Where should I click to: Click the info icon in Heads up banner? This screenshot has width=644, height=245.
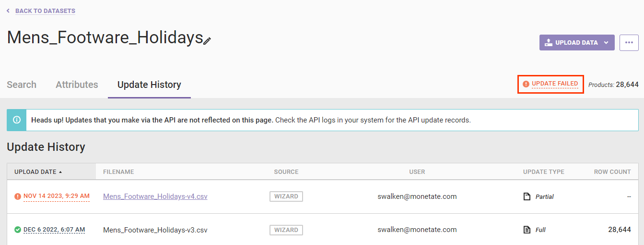click(x=17, y=120)
